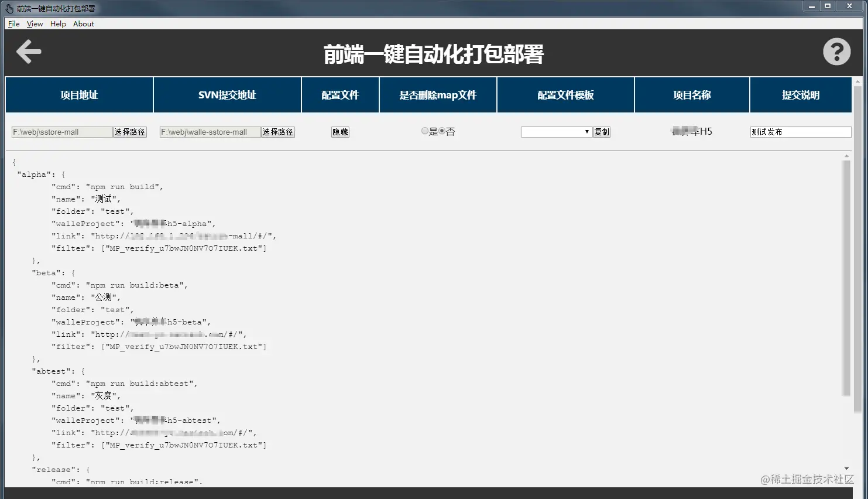Focus the SVN commit path input field

pyautogui.click(x=210, y=132)
